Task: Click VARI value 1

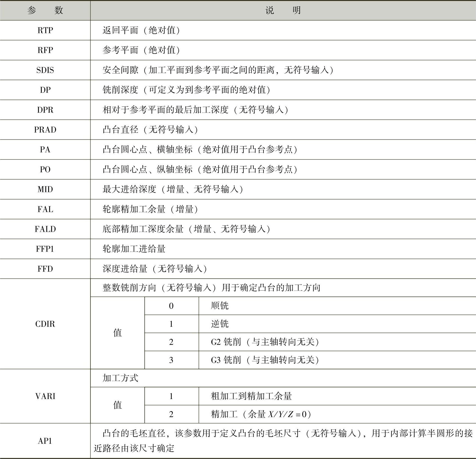Action: pos(171,396)
